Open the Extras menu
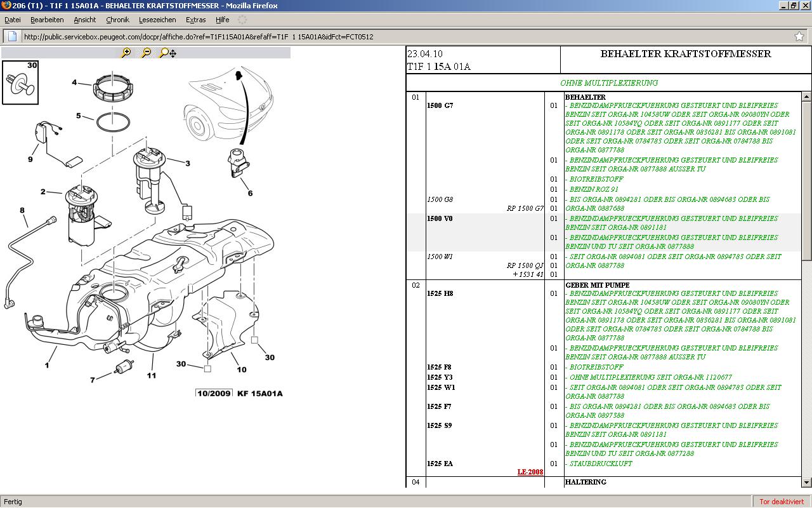This screenshot has height=508, width=812. (x=195, y=20)
